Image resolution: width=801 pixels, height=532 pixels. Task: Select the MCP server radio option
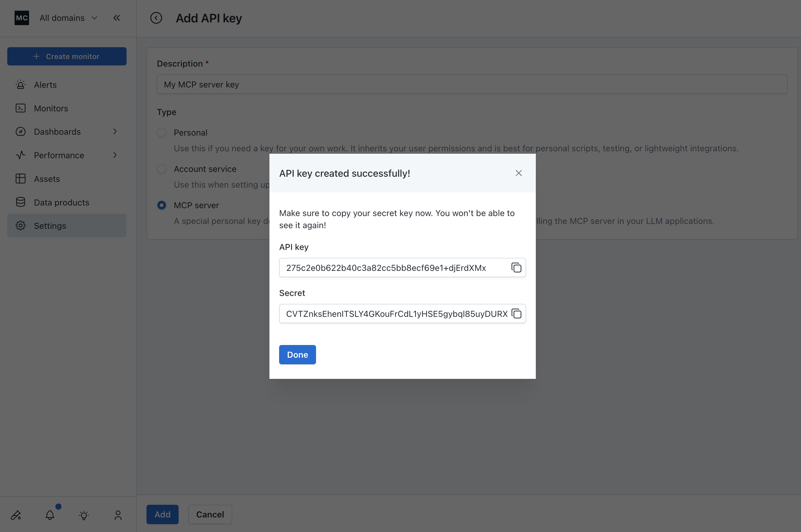[162, 205]
